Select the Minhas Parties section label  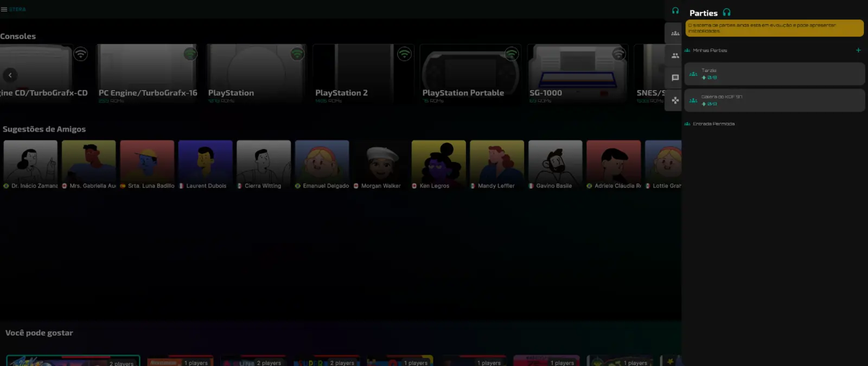point(710,50)
